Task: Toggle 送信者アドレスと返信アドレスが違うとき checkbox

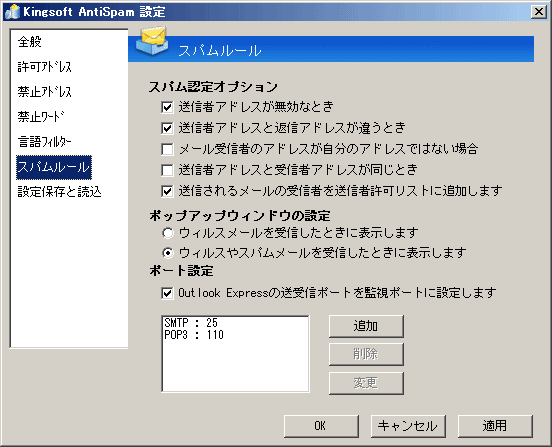Action: [x=167, y=128]
